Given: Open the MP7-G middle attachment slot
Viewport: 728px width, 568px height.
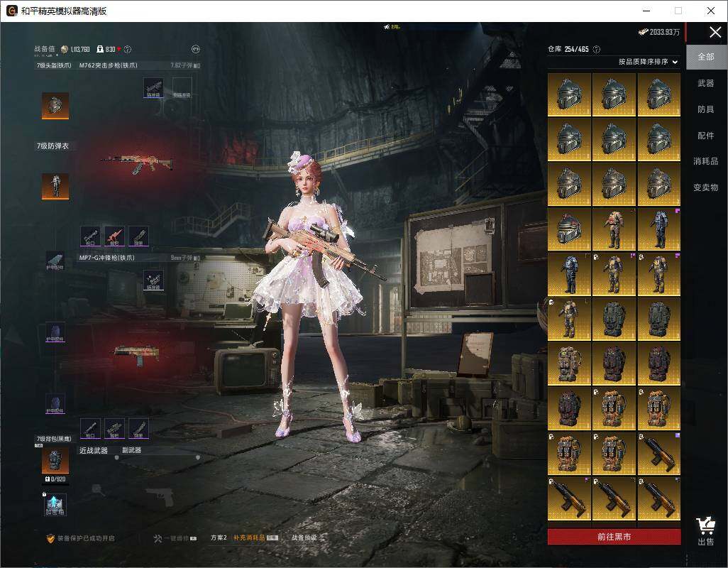Looking at the screenshot, I should (x=114, y=429).
